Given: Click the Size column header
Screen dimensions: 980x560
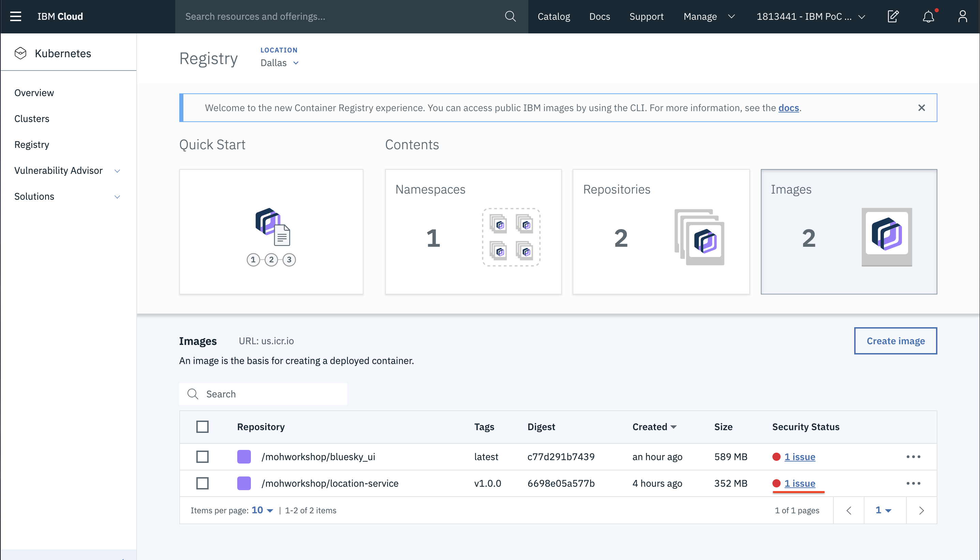Looking at the screenshot, I should 723,426.
